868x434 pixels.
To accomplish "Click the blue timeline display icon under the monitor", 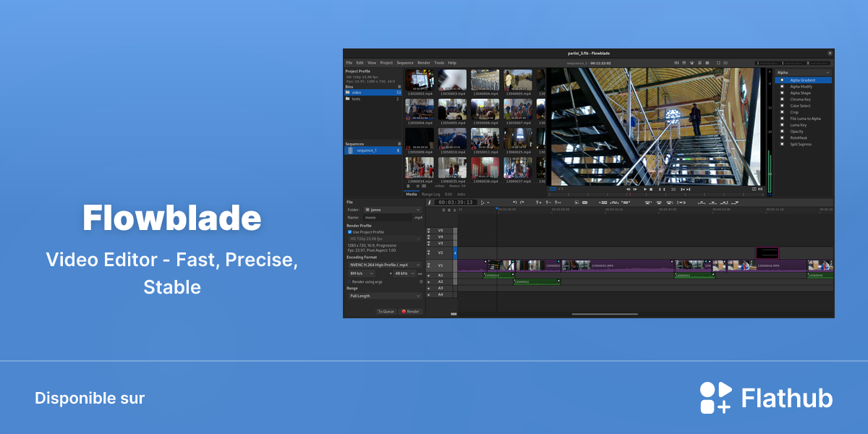I will (x=553, y=190).
